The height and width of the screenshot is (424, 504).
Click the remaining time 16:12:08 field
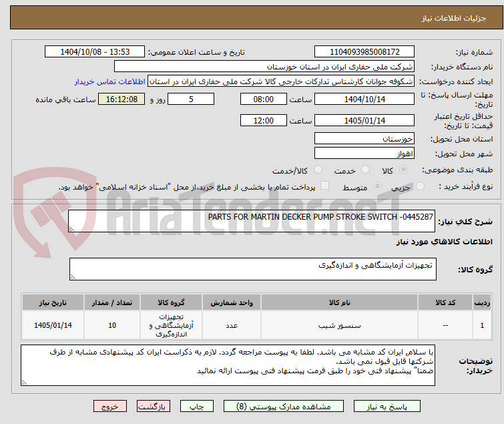click(121, 99)
